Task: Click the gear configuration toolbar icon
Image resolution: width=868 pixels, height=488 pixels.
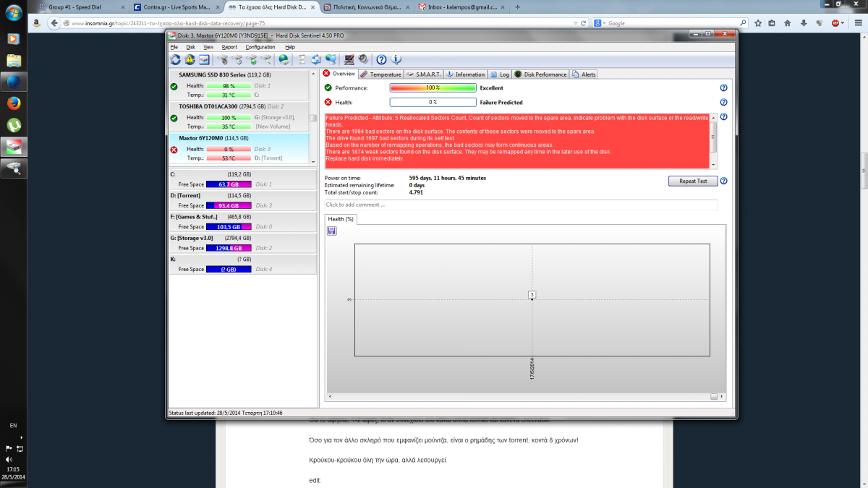Action: pyautogui.click(x=363, y=59)
